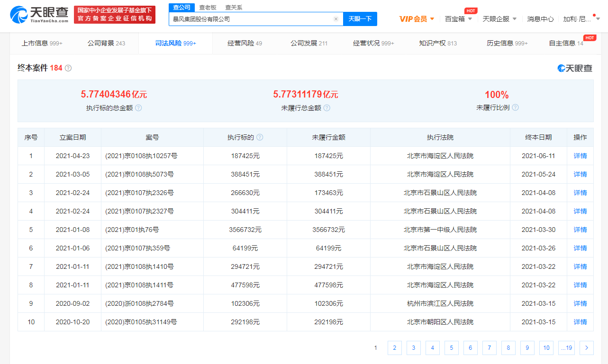Clear the search box with X icon
The width and height of the screenshot is (608, 364).
pos(336,19)
